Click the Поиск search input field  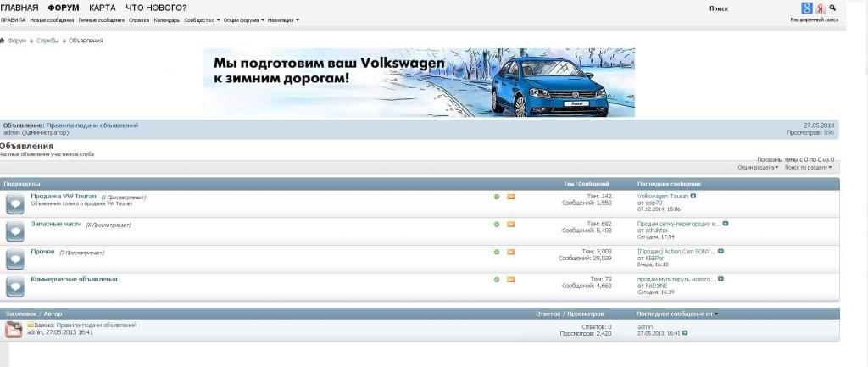[x=753, y=8]
